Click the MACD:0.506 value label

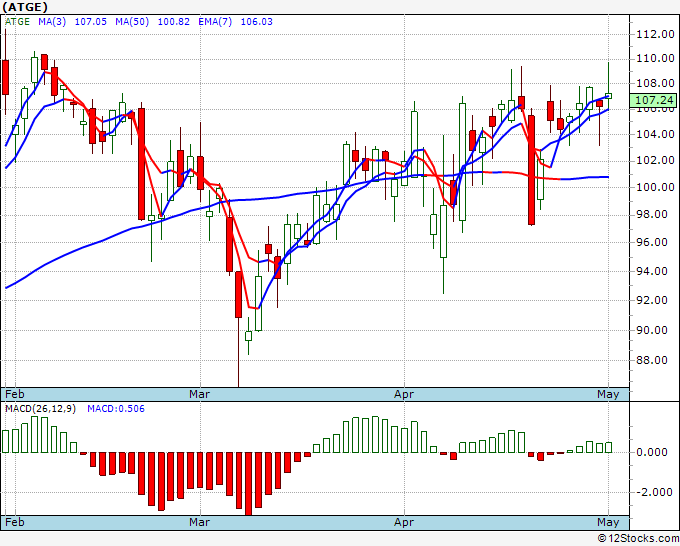pyautogui.click(x=116, y=409)
